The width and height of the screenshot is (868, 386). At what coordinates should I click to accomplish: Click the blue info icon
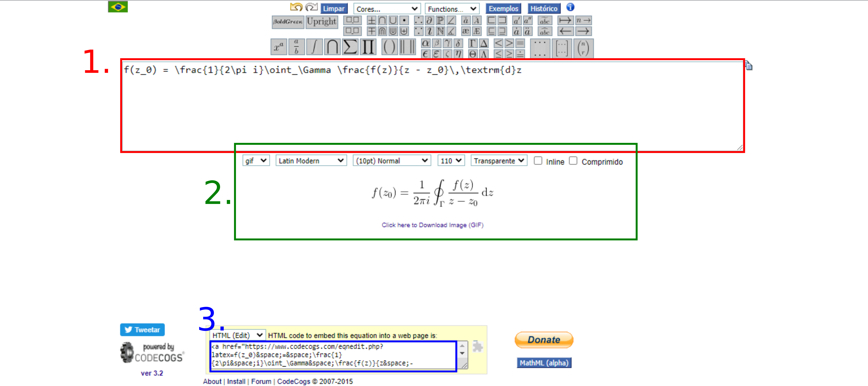click(x=570, y=7)
